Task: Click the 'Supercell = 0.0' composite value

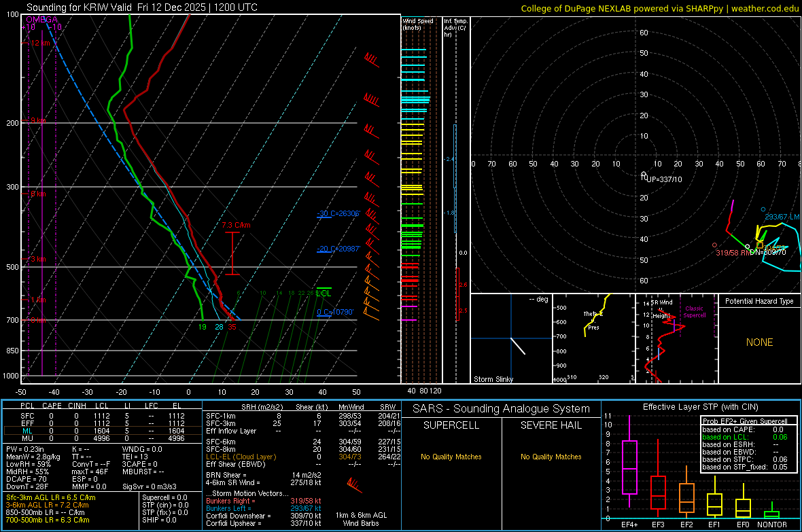Action: 164,497
